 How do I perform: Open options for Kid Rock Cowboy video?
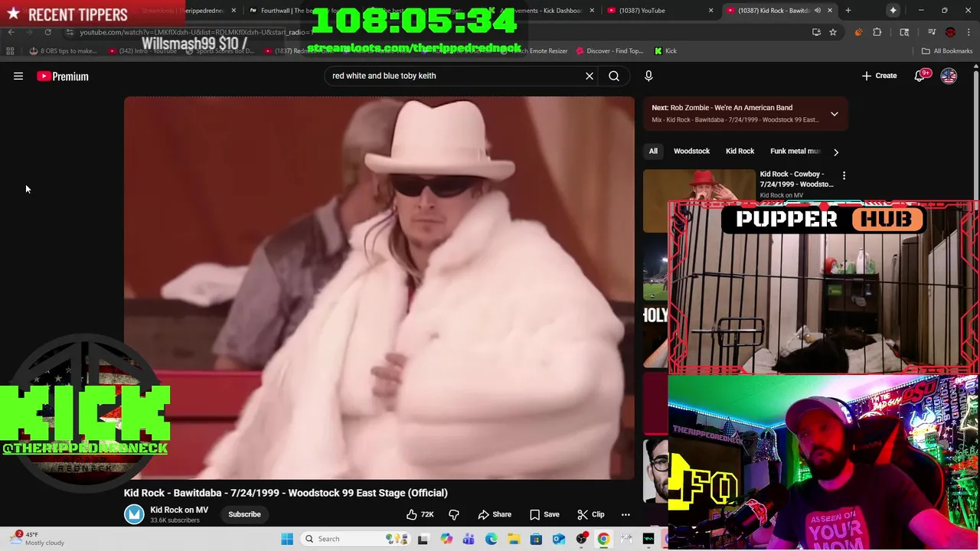point(844,176)
